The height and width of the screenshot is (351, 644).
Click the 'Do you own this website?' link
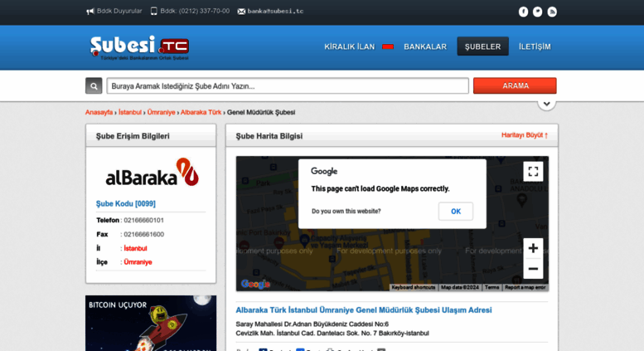tap(346, 212)
